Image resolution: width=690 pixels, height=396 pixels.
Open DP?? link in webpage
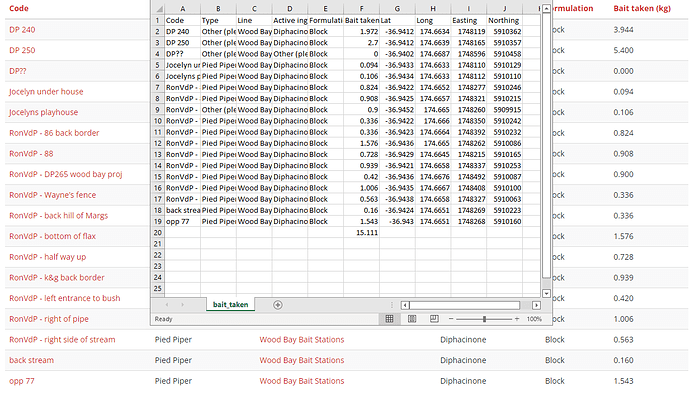click(18, 71)
